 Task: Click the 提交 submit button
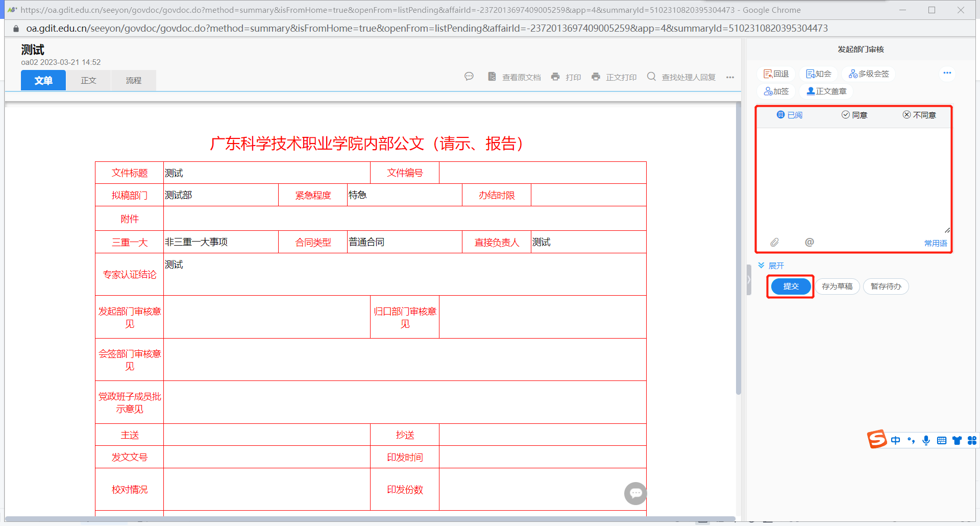(791, 286)
